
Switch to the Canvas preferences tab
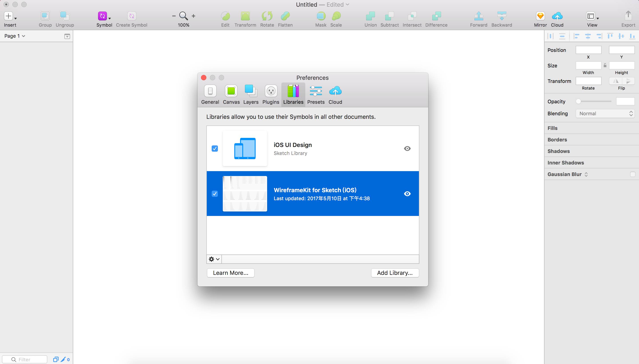231,94
